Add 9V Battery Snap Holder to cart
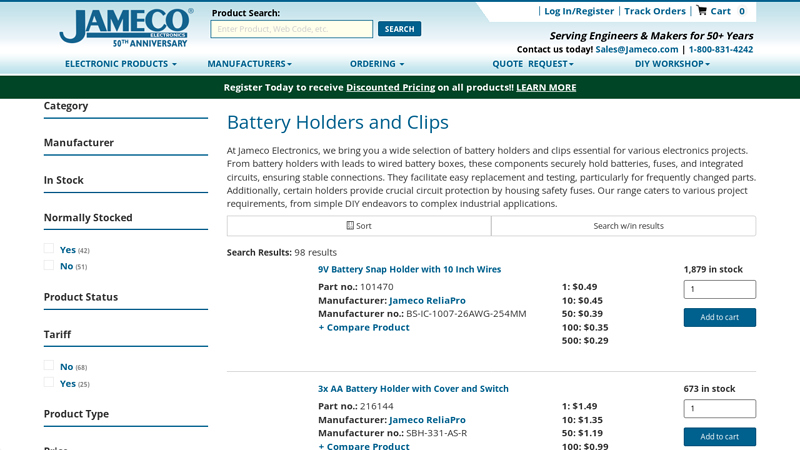The height and width of the screenshot is (450, 800). [719, 317]
